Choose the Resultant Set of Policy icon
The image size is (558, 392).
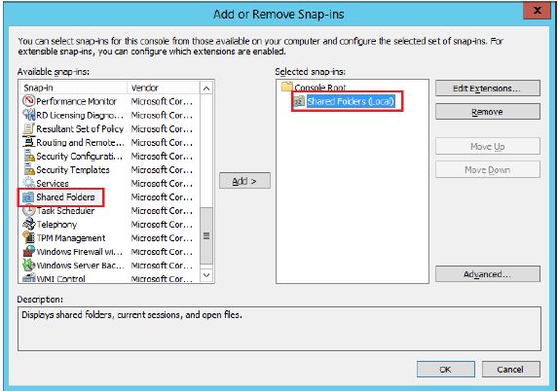point(28,128)
